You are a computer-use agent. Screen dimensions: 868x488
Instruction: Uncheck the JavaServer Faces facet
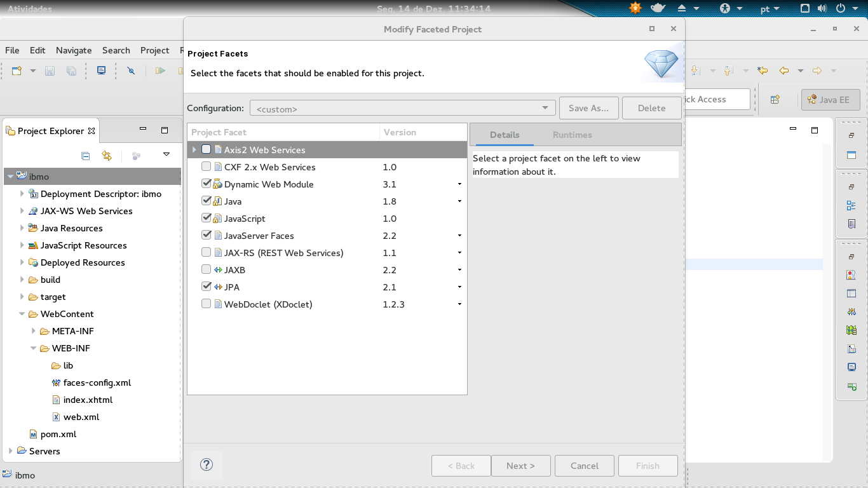(x=207, y=236)
